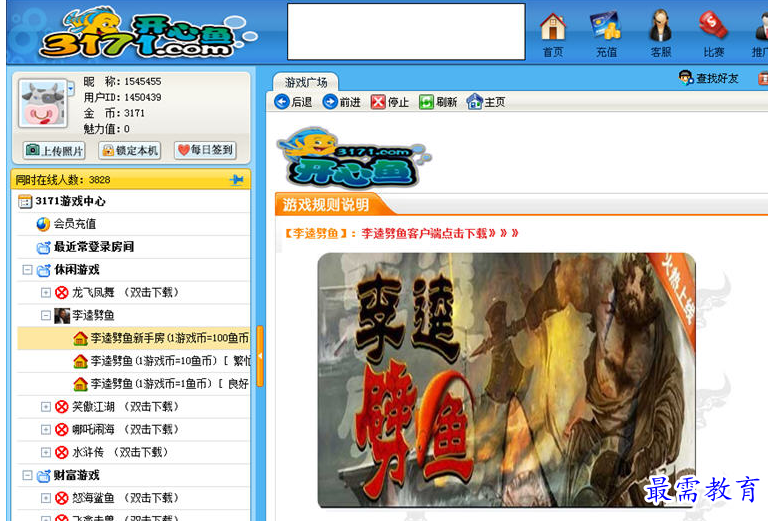Click the white banner box in header

[x=406, y=32]
